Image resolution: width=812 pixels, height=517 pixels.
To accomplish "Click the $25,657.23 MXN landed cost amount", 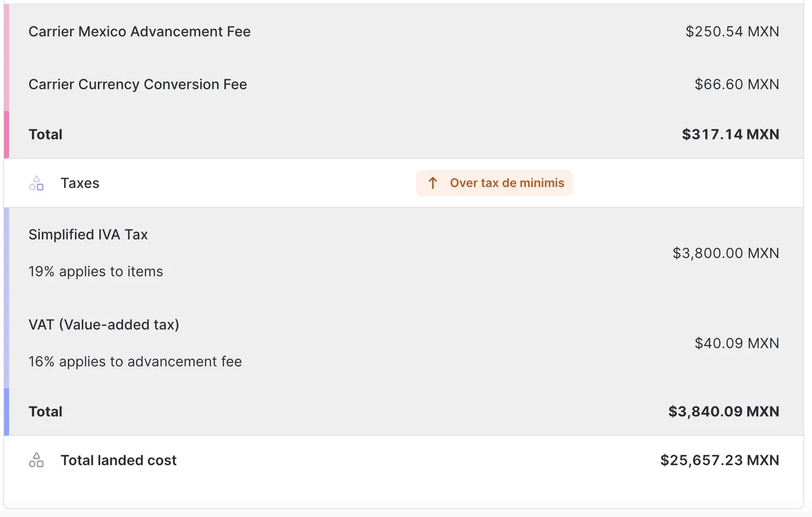I will [x=719, y=461].
